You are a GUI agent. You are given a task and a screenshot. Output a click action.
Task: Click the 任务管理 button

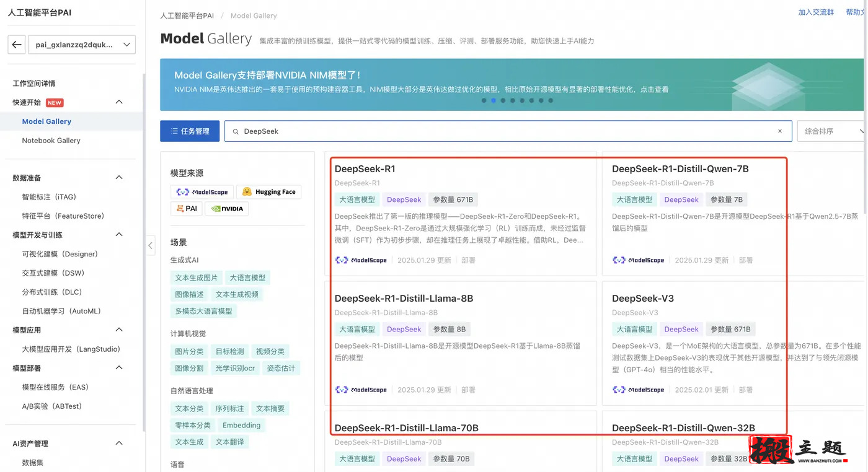click(x=190, y=131)
